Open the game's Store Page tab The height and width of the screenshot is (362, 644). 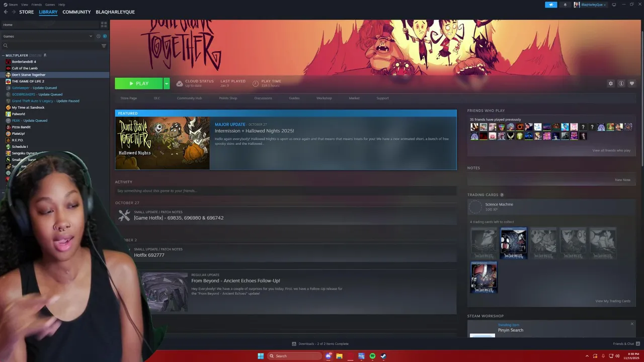(x=128, y=98)
